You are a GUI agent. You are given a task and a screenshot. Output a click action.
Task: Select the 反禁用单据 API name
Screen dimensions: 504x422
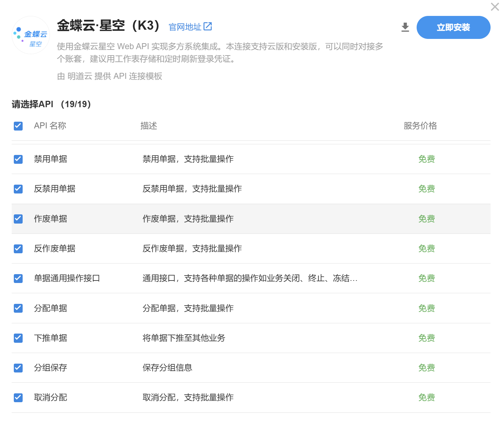point(54,189)
